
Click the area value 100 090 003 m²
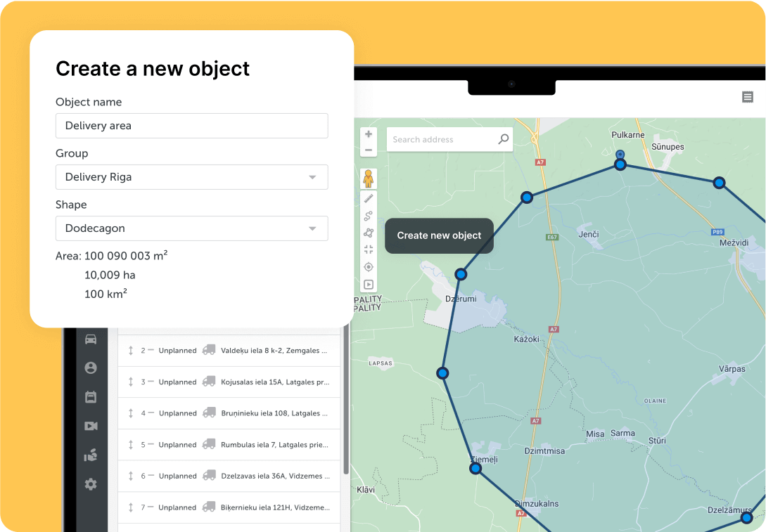pos(126,256)
